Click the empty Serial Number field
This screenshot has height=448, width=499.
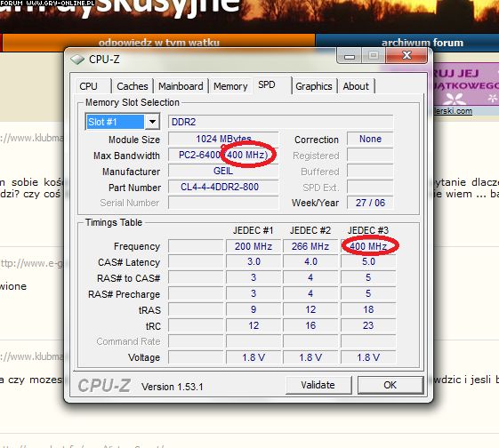click(x=223, y=203)
